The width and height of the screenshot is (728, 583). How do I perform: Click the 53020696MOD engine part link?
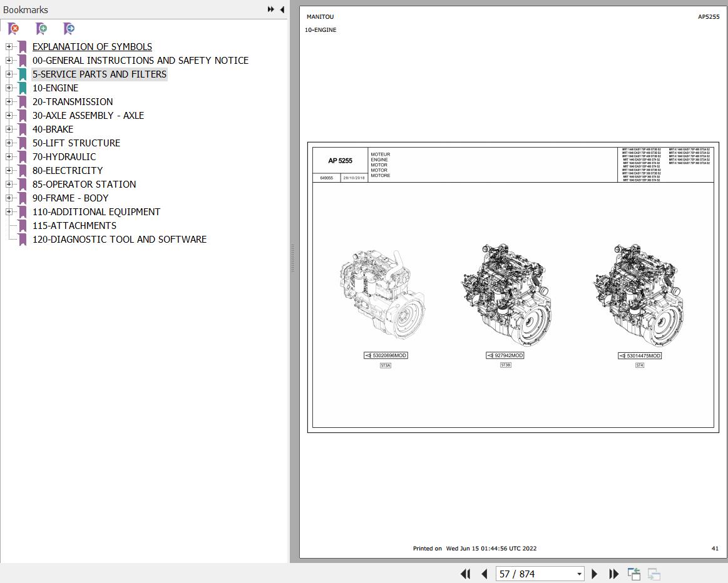[x=386, y=355]
